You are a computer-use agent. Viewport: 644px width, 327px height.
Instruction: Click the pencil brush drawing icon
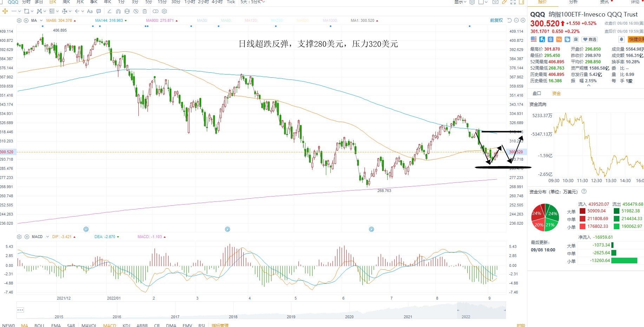click(109, 11)
